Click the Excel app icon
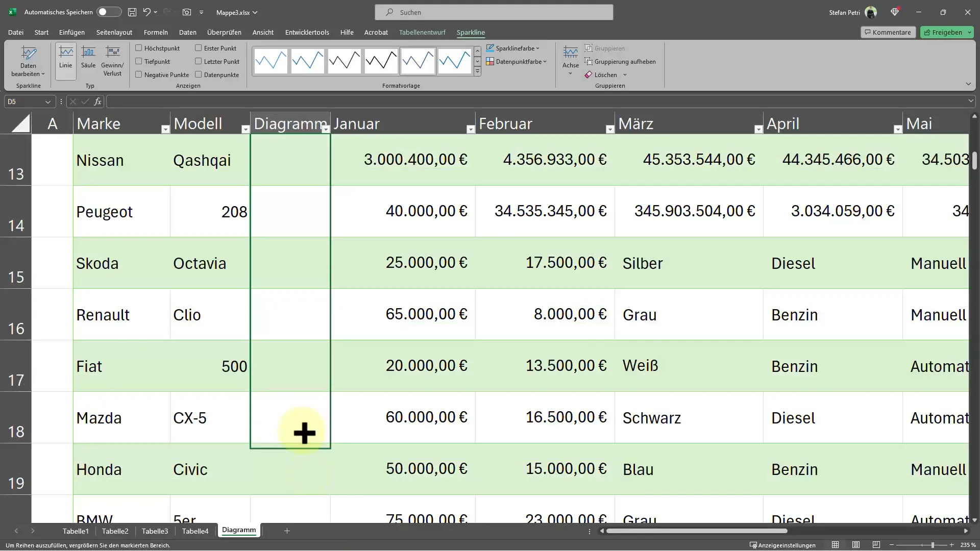This screenshot has width=980, height=551. [x=12, y=12]
